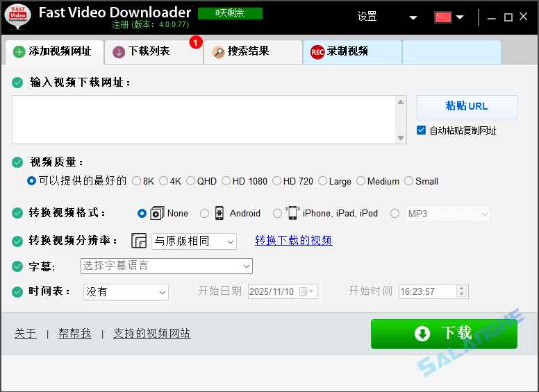
Task: Click the red REC icon
Action: point(317,52)
